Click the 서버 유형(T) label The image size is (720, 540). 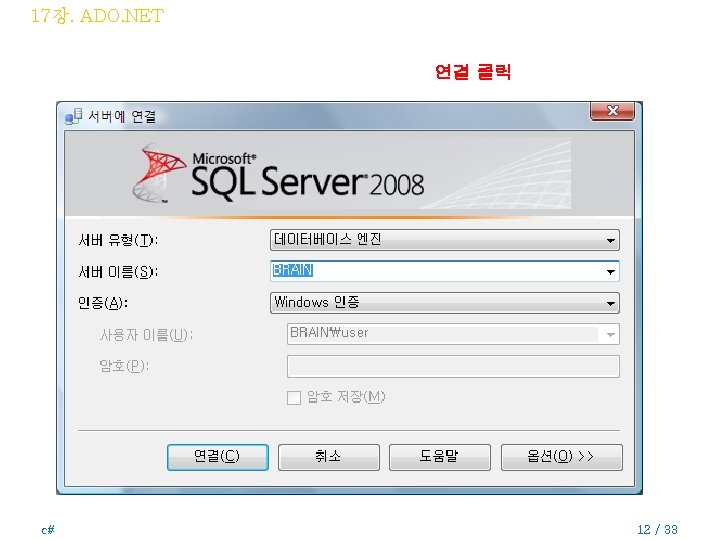[x=118, y=240]
